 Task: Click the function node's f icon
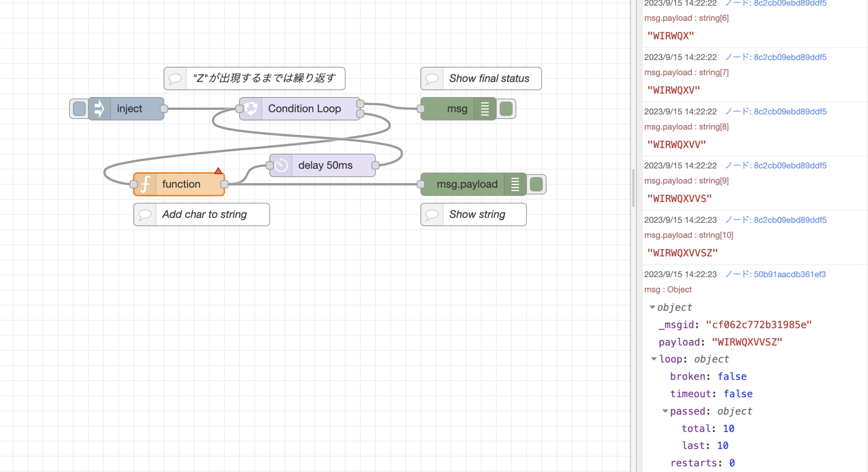(x=145, y=184)
